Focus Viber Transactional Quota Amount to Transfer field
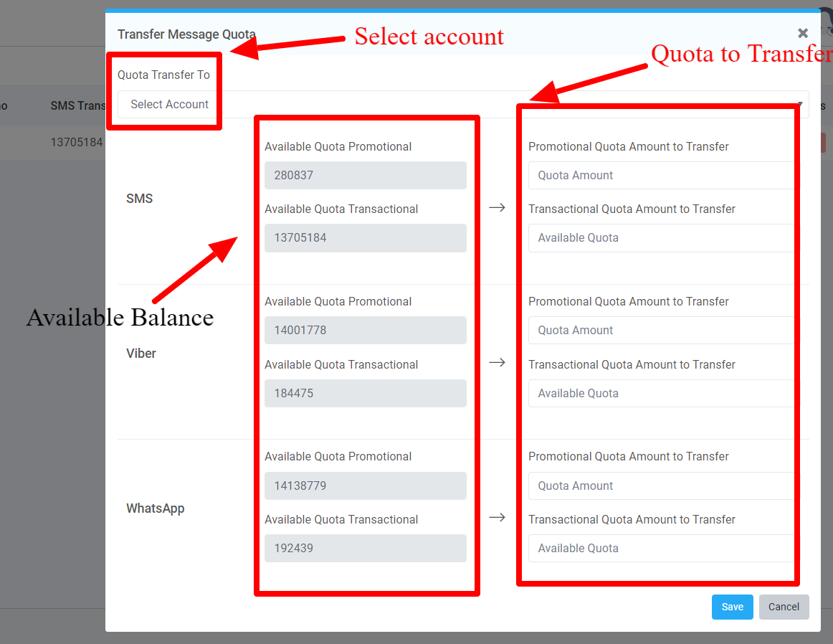Screen dimensions: 833x644 coord(660,394)
